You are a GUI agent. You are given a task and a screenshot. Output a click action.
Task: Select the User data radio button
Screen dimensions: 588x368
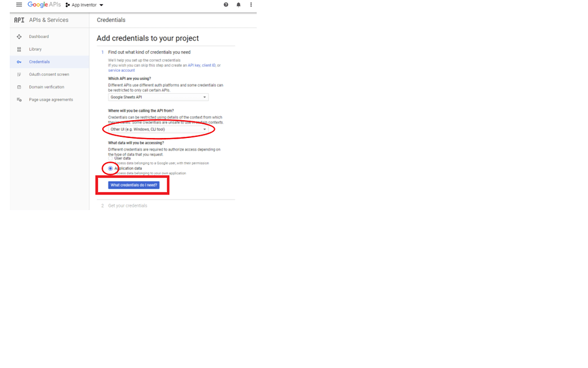click(111, 159)
